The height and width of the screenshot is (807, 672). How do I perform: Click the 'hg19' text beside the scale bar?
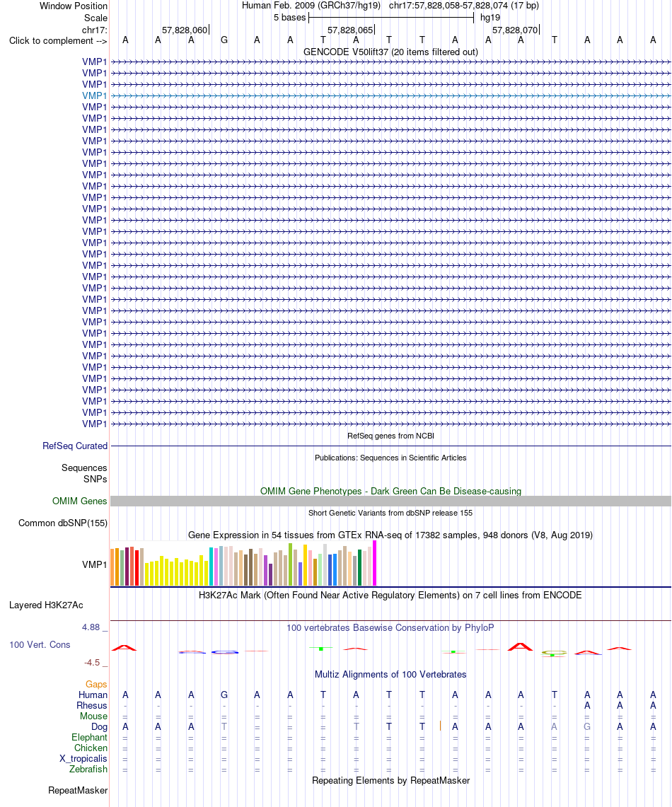click(x=489, y=18)
